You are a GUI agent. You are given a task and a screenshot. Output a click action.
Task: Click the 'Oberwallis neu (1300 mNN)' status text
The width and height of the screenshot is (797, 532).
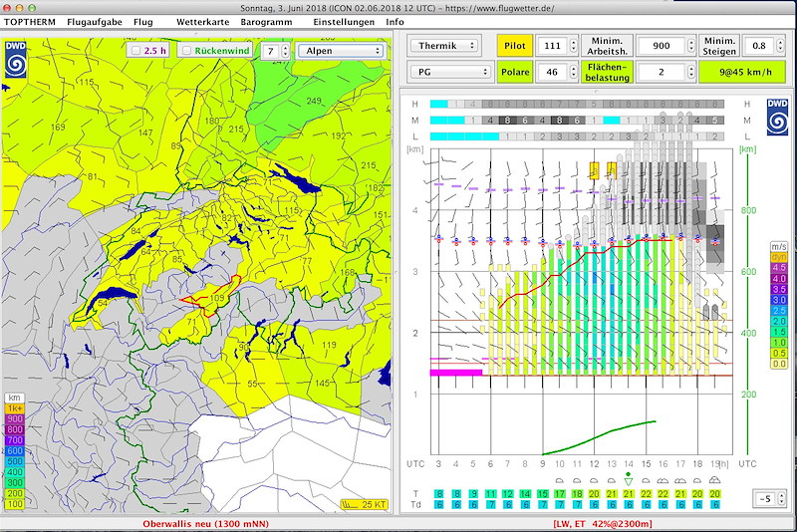tap(206, 524)
